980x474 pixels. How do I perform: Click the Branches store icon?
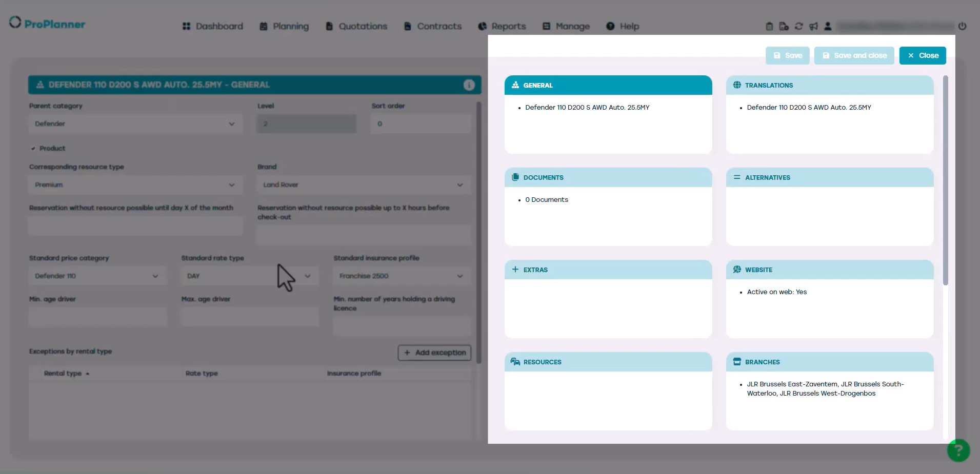(x=737, y=362)
